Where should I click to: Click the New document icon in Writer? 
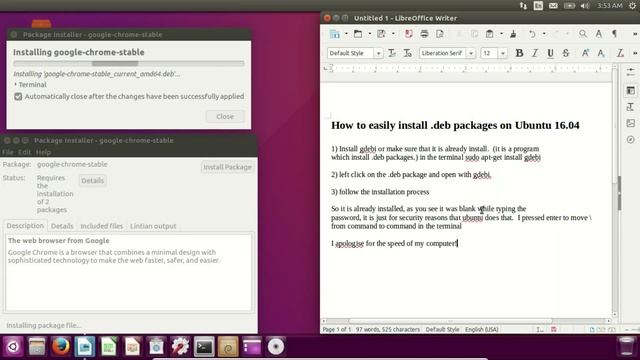[x=335, y=34]
